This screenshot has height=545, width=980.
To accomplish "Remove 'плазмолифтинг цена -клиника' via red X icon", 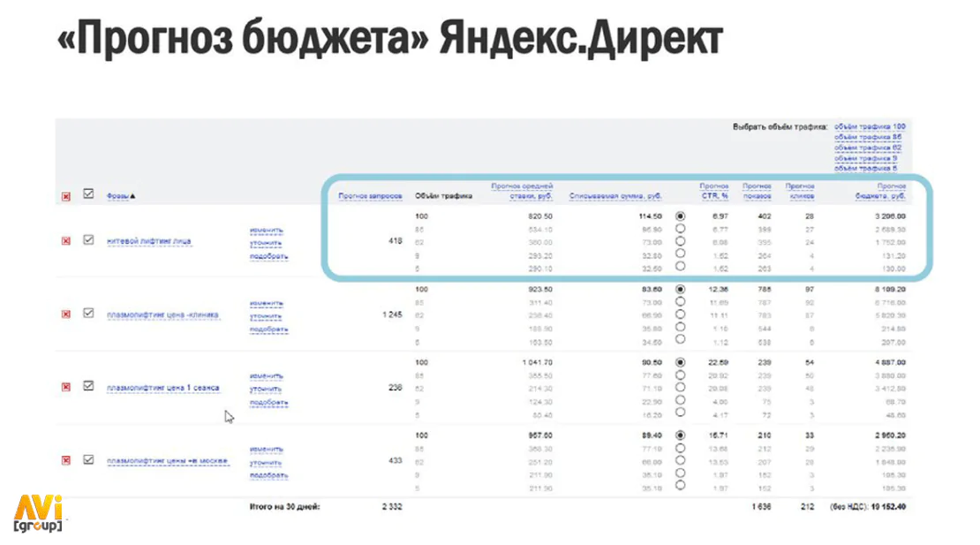I will 65,314.
